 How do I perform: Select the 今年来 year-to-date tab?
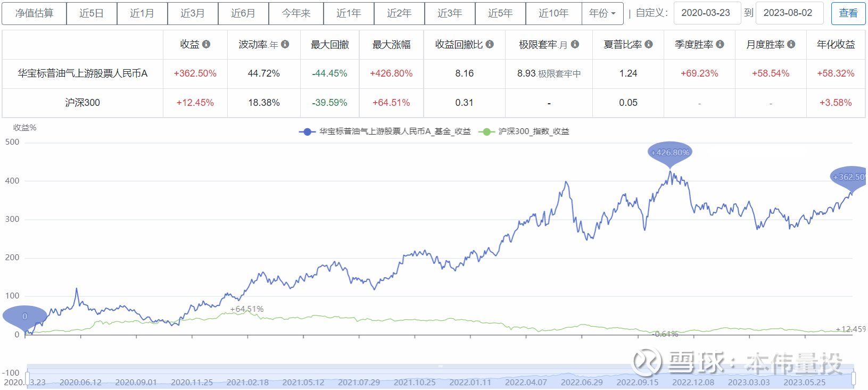pos(296,13)
